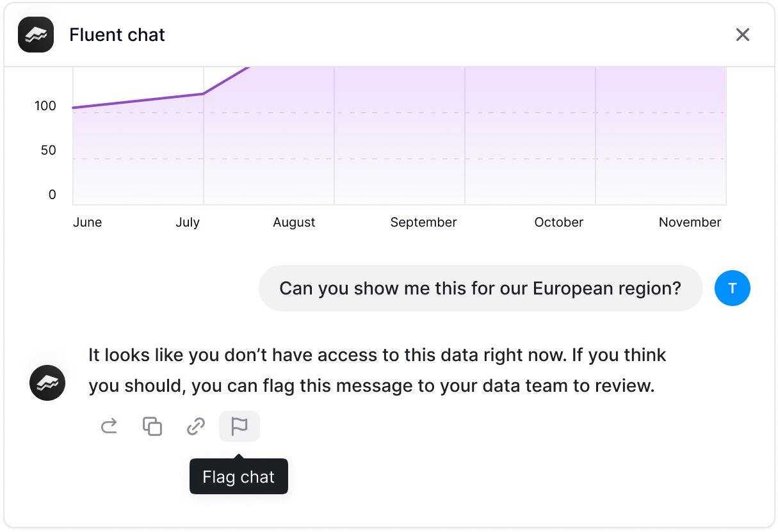Image resolution: width=778 pixels, height=532 pixels.
Task: Click the flag chat icon
Action: coord(239,426)
